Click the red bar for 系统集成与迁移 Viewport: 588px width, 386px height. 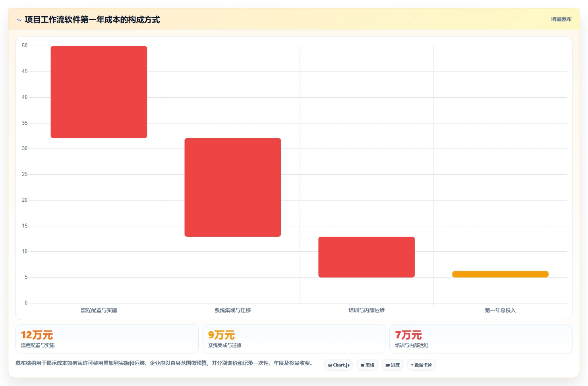(233, 187)
